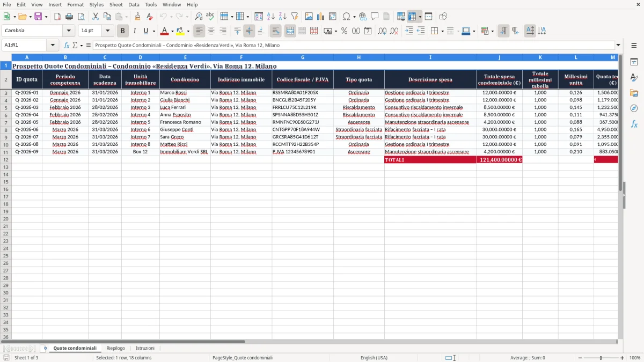Image resolution: width=644 pixels, height=362 pixels.
Task: Open the Borders dropdown arrow
Action: (442, 31)
